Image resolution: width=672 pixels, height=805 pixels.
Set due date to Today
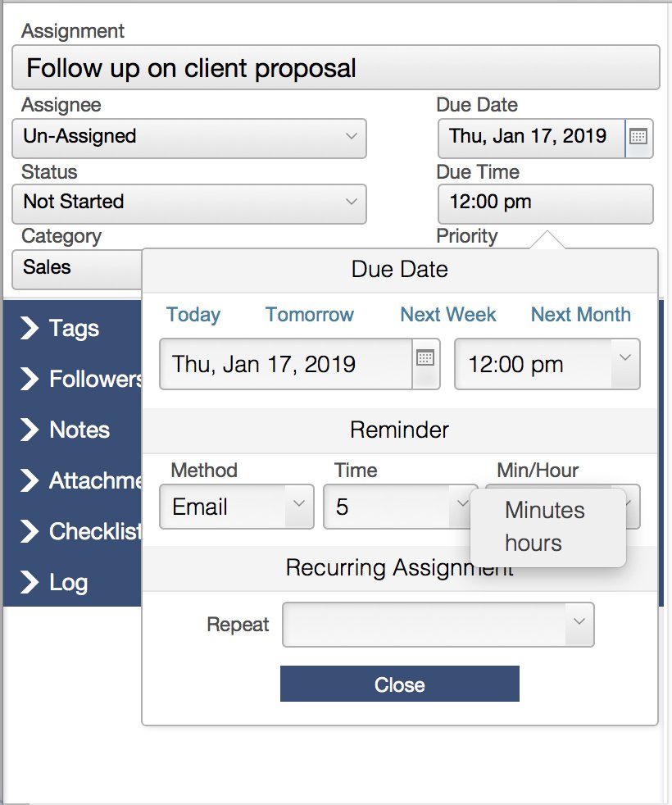click(x=193, y=315)
